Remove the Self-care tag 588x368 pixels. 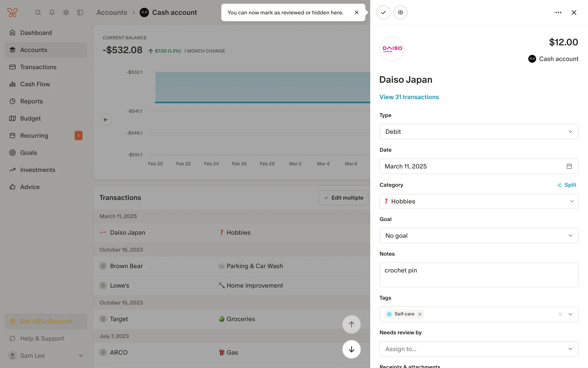[420, 314]
